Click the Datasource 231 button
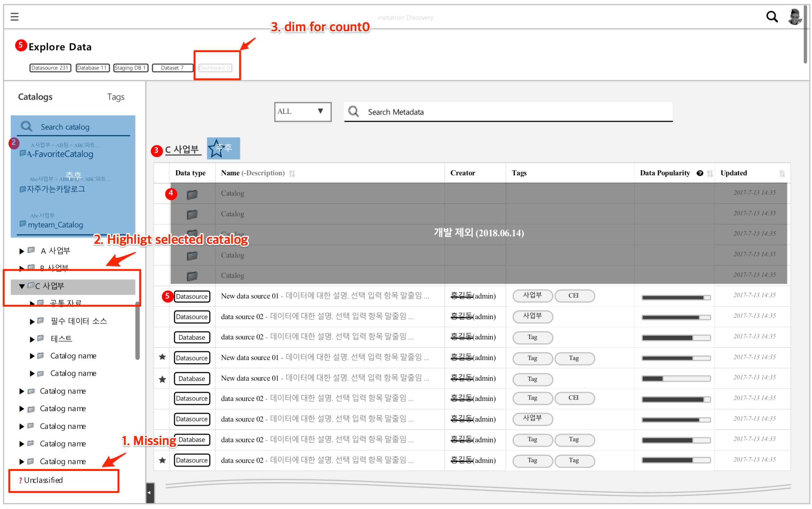 [50, 68]
